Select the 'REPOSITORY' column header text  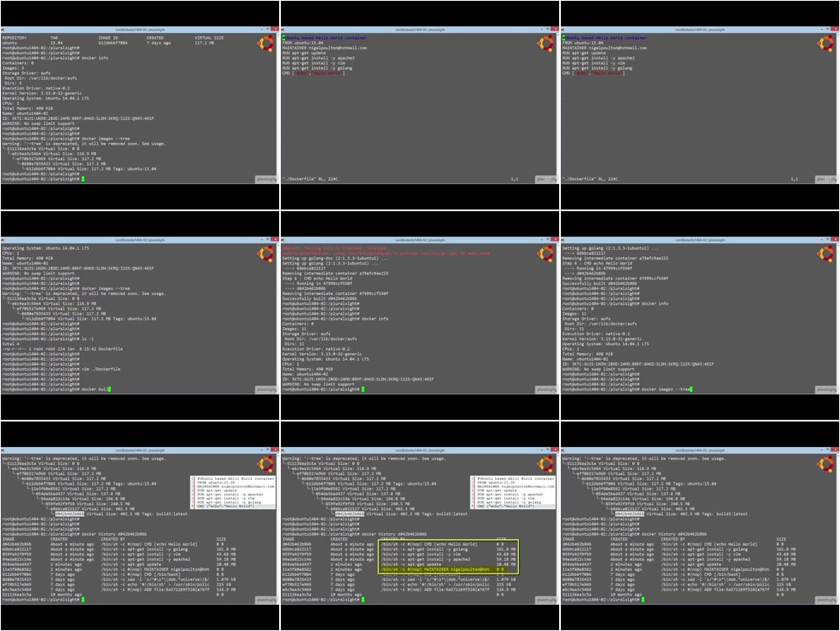tap(14, 38)
